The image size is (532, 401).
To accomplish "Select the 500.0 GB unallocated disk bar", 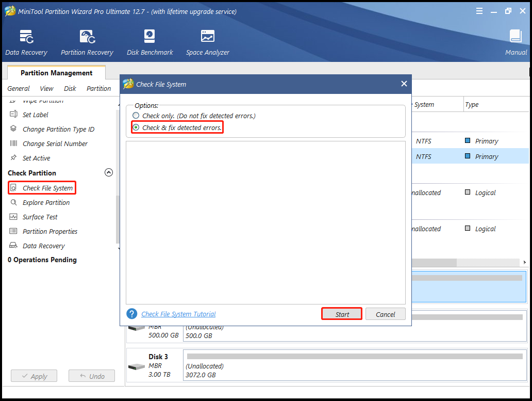I will (355, 327).
